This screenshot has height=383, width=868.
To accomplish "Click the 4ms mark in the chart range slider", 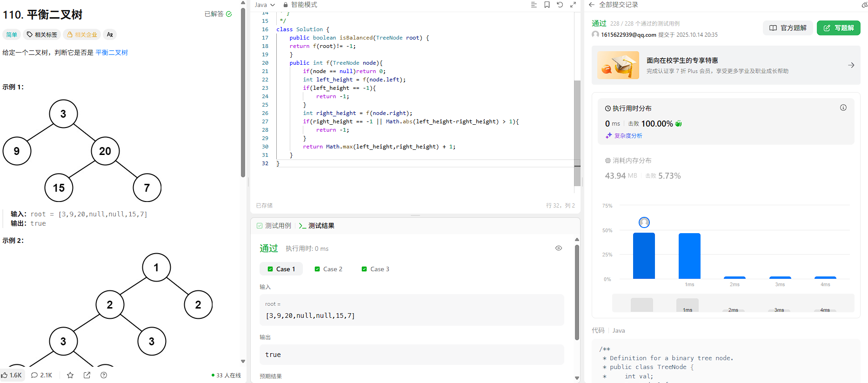I will click(825, 310).
